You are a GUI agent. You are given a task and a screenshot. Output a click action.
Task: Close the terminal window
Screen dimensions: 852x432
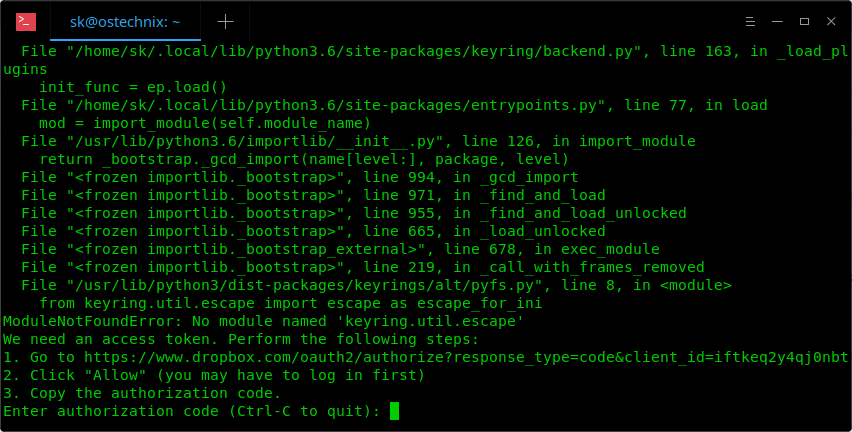[829, 21]
